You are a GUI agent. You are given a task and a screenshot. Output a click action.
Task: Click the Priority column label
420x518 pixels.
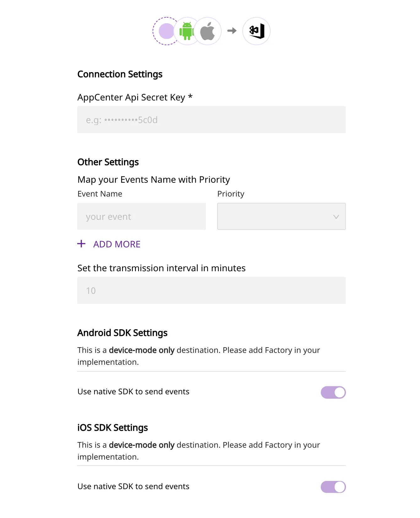point(231,194)
